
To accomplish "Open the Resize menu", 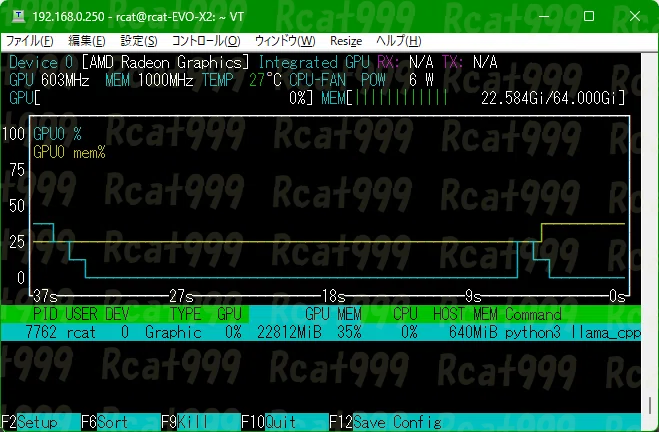I will (x=346, y=41).
